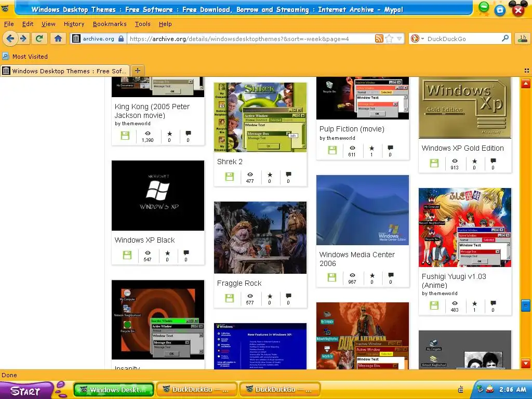Click the reviews comment icon under Fraggle Rock

(288, 296)
